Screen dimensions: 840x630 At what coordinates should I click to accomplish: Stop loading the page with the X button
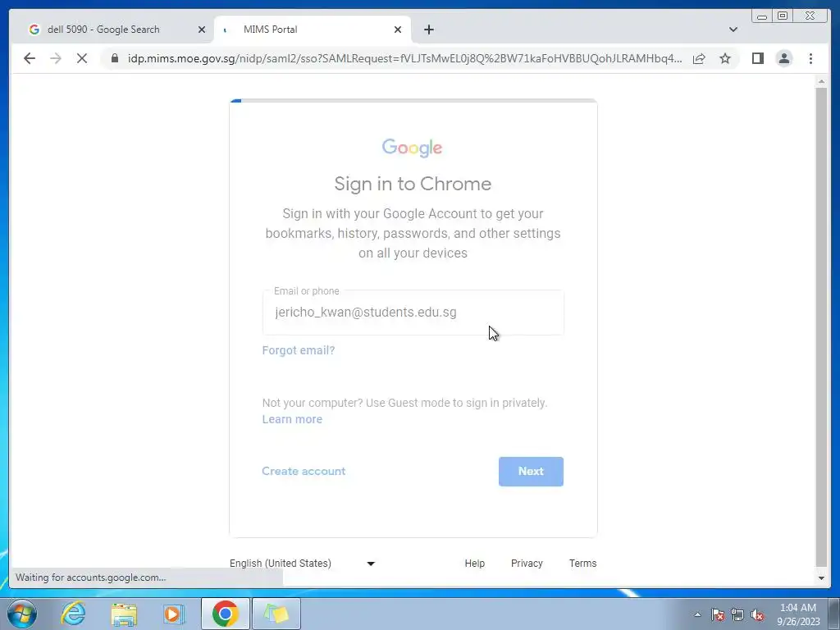point(82,58)
